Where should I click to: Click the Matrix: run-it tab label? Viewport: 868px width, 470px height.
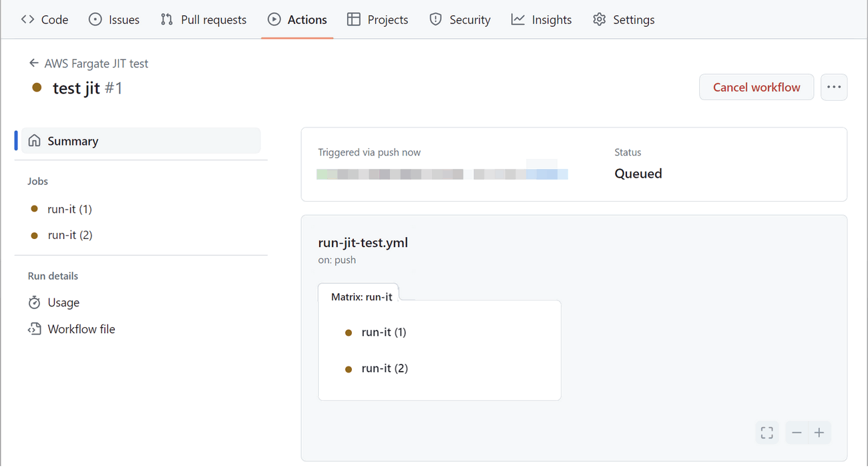pyautogui.click(x=361, y=296)
